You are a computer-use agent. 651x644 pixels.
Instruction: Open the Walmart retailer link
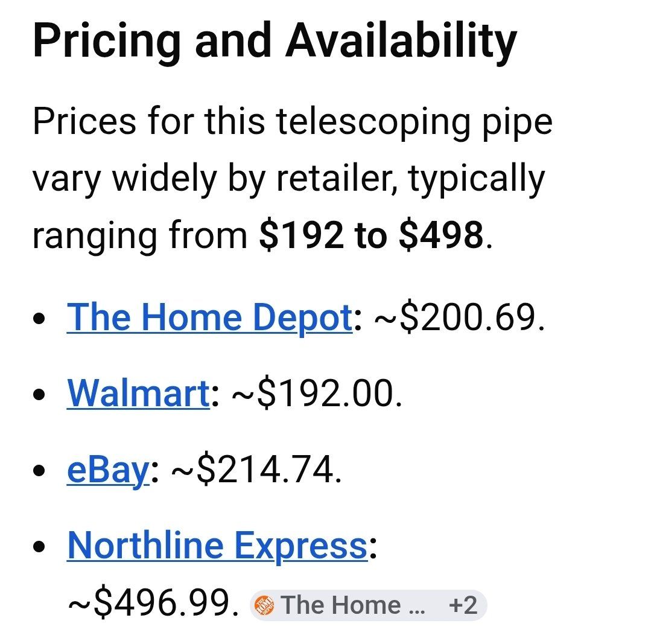[x=138, y=393]
